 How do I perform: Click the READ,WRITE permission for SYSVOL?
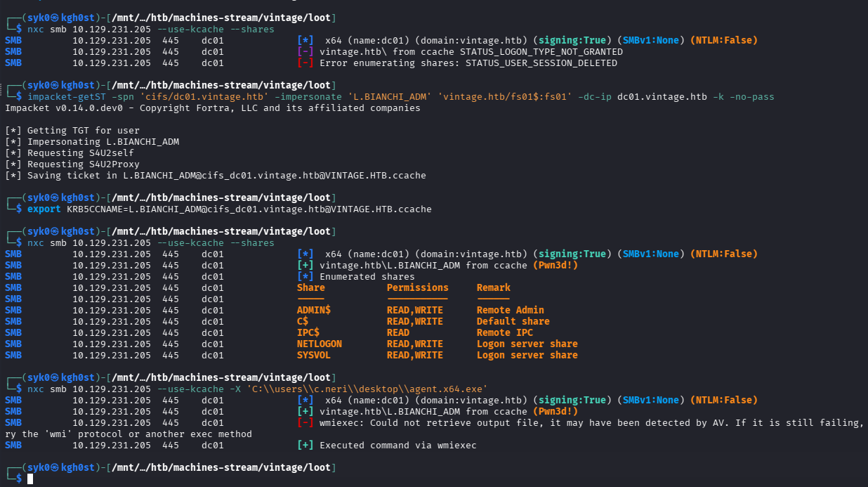click(415, 355)
